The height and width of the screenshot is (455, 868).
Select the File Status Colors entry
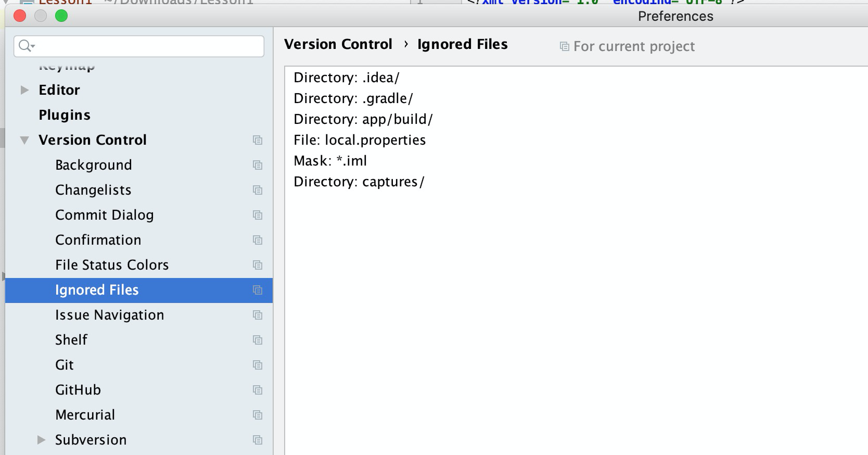[111, 264]
